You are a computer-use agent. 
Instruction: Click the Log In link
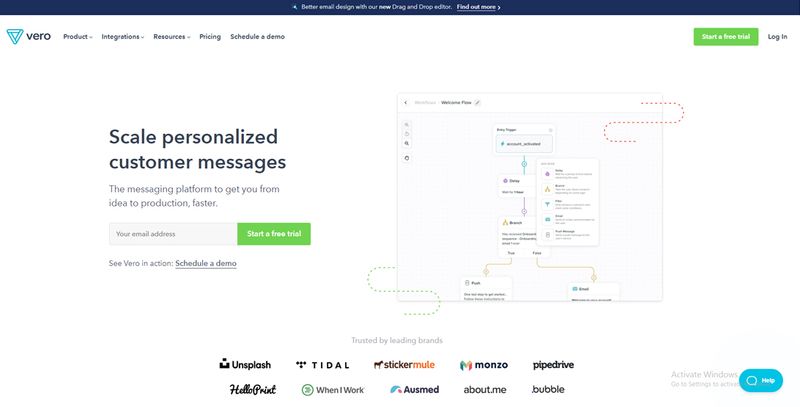pyautogui.click(x=777, y=37)
